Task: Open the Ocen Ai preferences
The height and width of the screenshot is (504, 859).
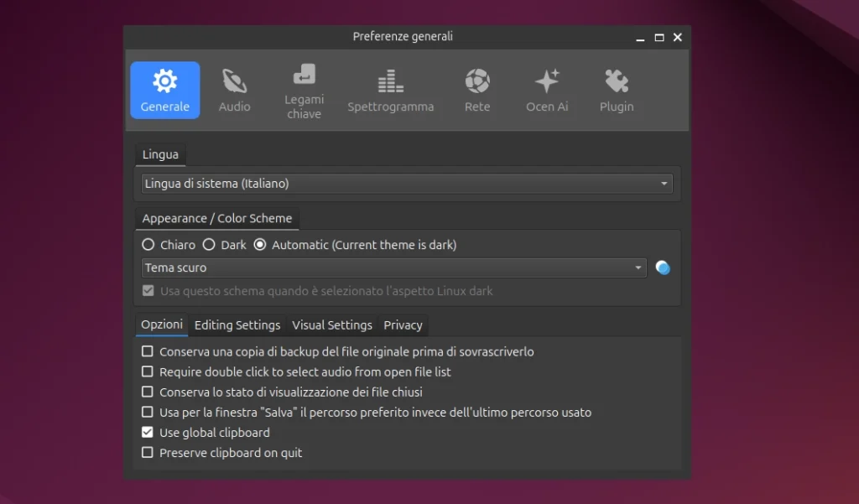Action: (x=546, y=91)
